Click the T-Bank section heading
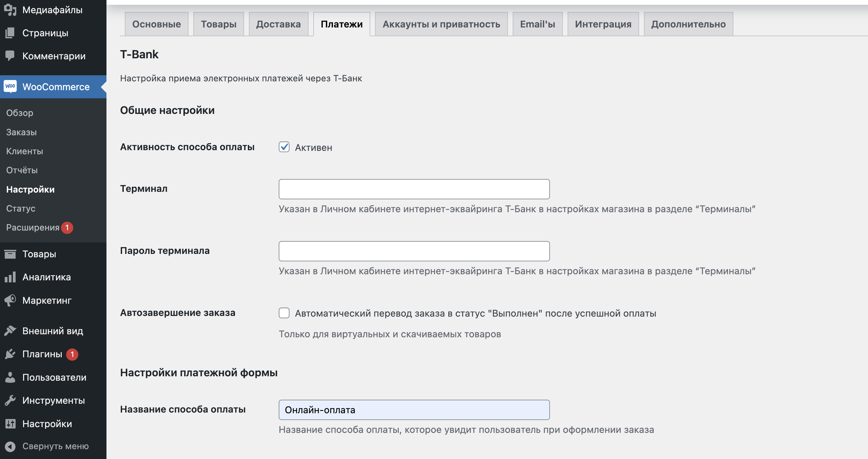 [139, 54]
